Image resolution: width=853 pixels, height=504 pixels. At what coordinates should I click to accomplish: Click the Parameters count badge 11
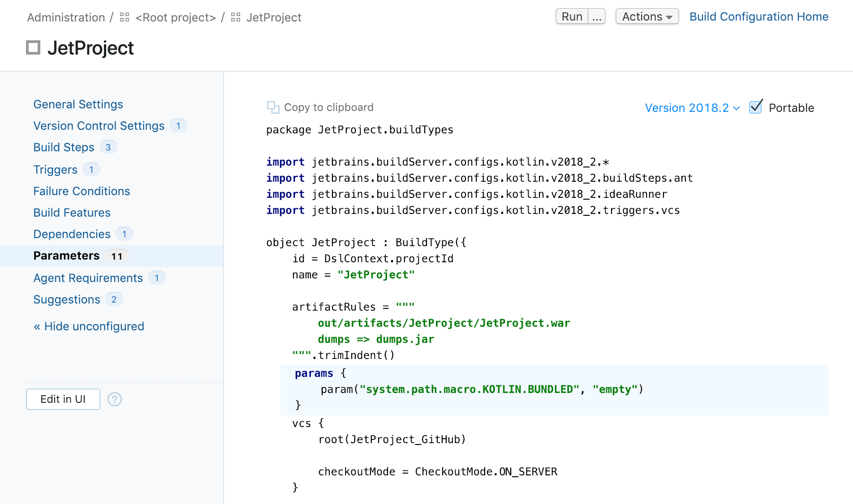(x=117, y=256)
